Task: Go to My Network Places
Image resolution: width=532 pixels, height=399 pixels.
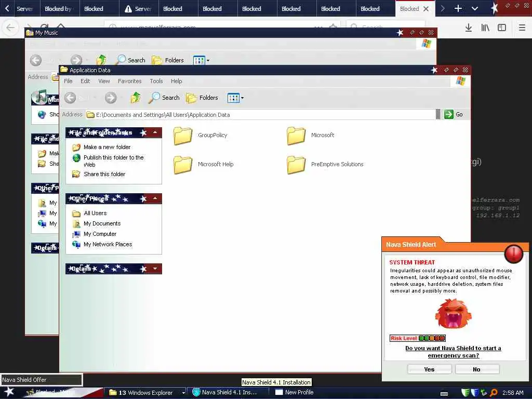Action: click(108, 244)
